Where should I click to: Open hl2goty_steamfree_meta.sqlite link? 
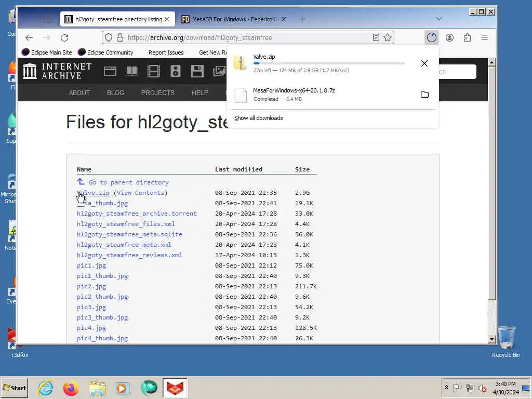[129, 234]
